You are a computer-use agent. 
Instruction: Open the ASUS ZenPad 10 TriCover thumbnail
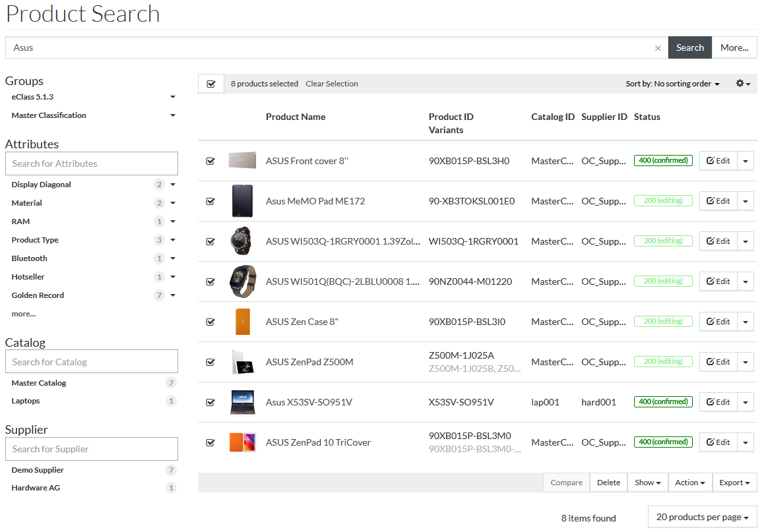coord(242,442)
